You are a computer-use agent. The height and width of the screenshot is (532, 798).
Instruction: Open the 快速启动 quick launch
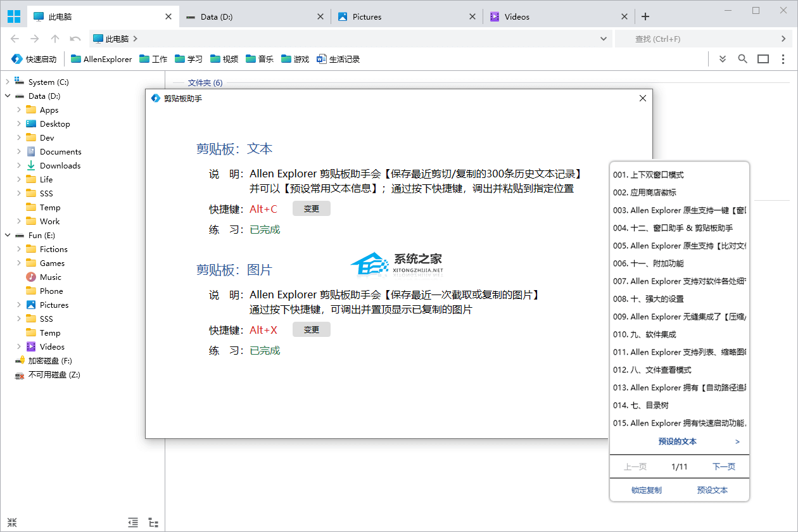click(x=34, y=59)
